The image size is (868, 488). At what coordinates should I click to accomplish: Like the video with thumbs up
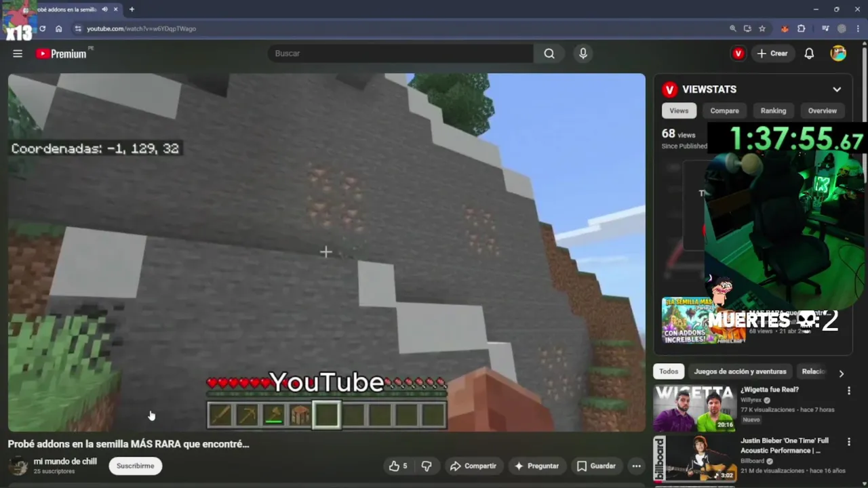(398, 466)
